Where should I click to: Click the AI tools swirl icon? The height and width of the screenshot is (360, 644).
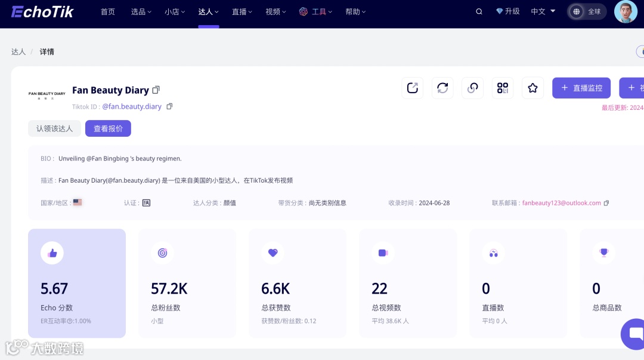point(303,11)
